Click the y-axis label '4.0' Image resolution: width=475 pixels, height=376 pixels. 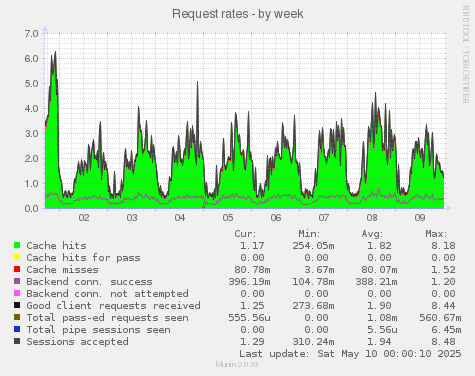[31, 108]
